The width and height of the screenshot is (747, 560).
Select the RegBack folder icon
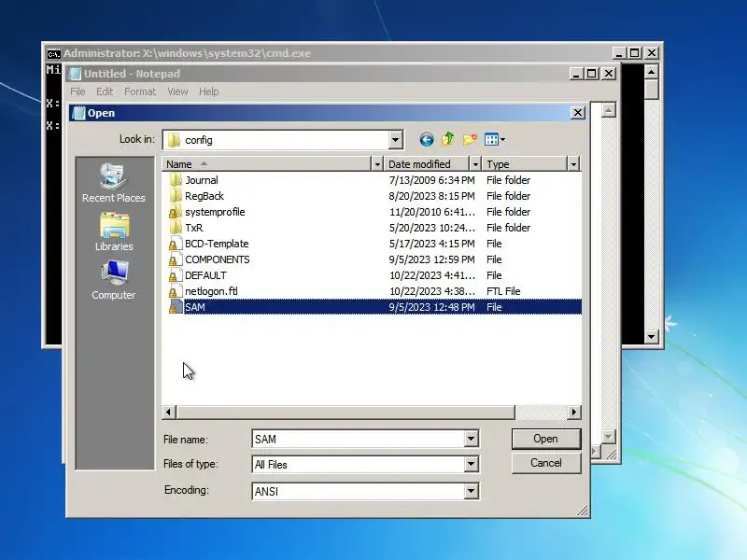[x=176, y=196]
